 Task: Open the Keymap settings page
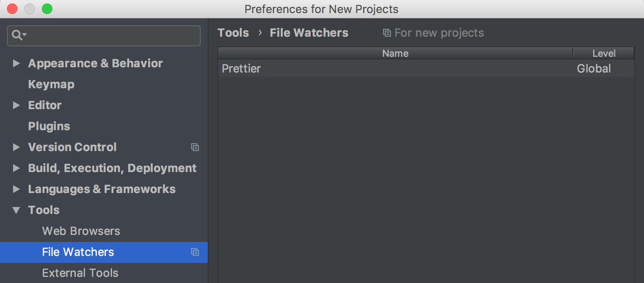[x=51, y=84]
